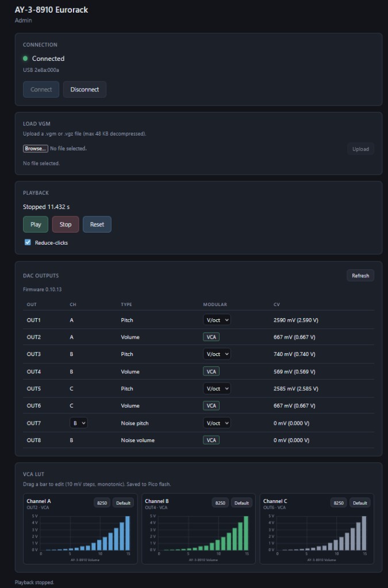The image size is (388, 588).
Task: Click the 'OUT4 · VCA' label under Channel B
Action: pyautogui.click(x=156, y=508)
